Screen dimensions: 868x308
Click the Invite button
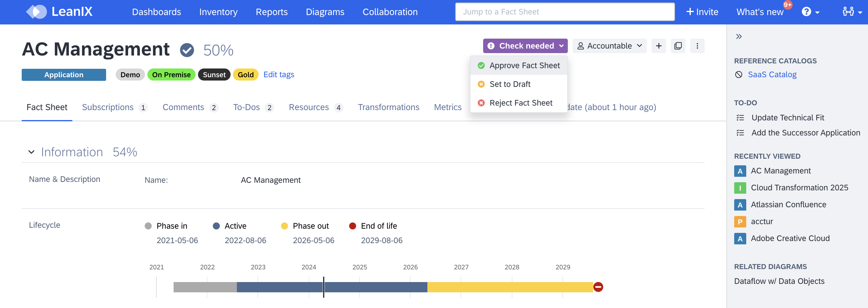702,12
